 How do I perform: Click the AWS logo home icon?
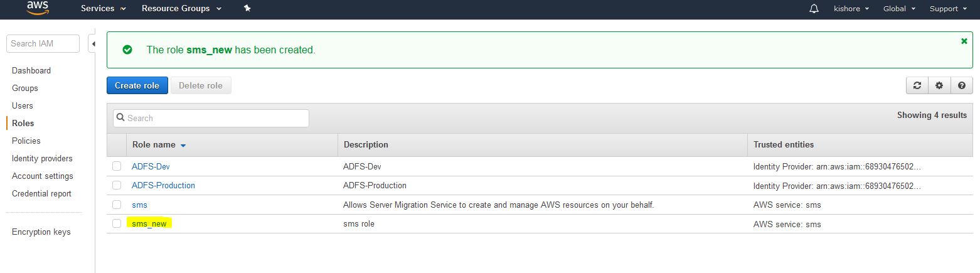pyautogui.click(x=38, y=8)
